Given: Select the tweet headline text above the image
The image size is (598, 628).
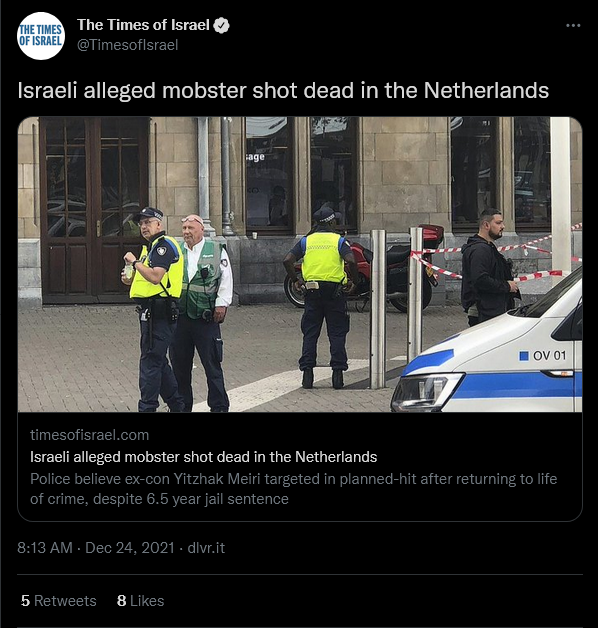Looking at the screenshot, I should point(283,91).
